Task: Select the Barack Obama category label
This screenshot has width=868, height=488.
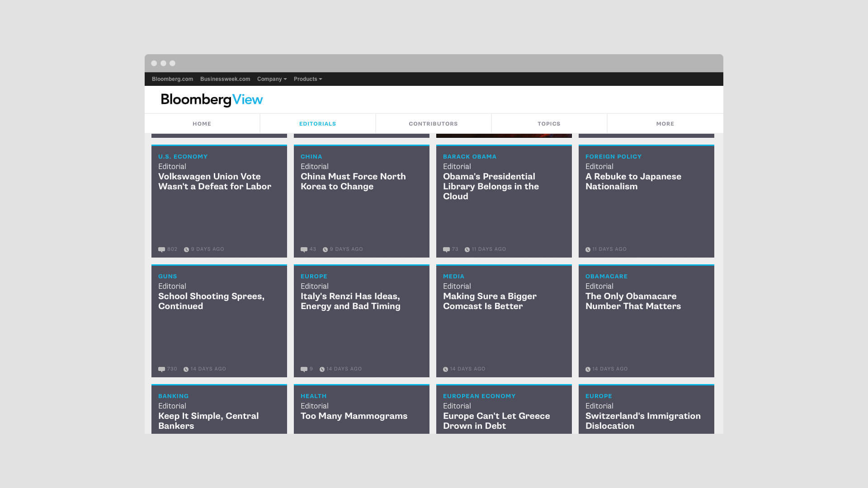Action: 470,157
